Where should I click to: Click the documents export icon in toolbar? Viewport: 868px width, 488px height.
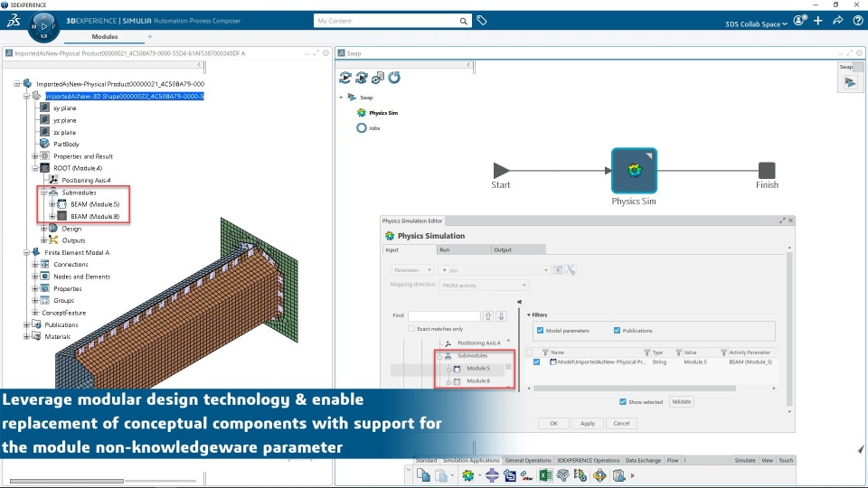click(x=618, y=475)
